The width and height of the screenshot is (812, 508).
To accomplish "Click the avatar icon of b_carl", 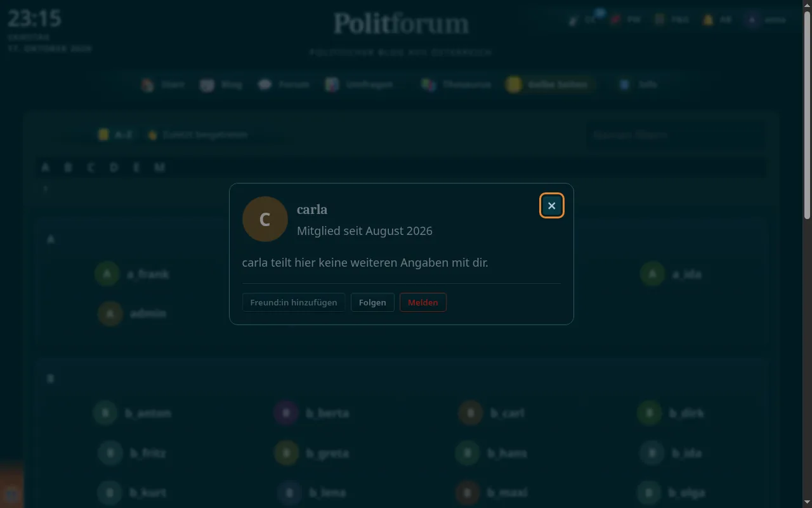I will coord(471,413).
